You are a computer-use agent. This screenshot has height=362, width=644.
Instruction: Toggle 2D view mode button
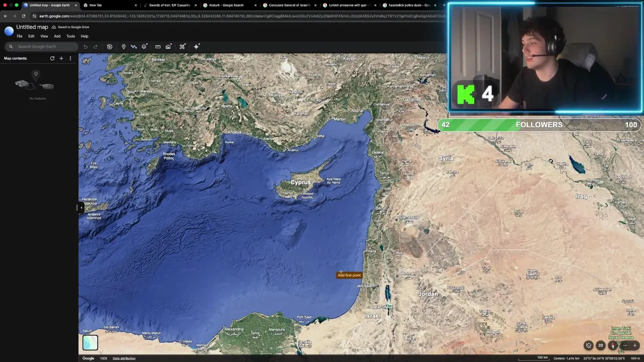point(601,345)
